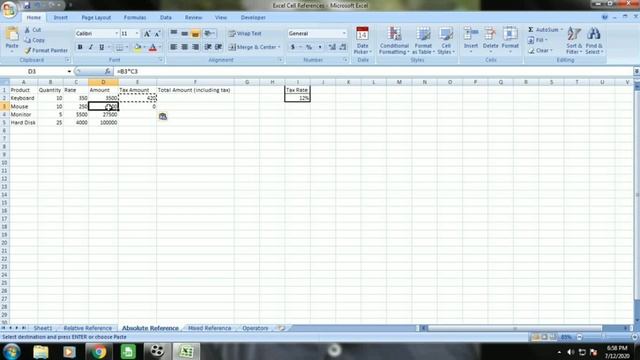Align cell text to the left
The width and height of the screenshot is (640, 360).
pos(173,47)
